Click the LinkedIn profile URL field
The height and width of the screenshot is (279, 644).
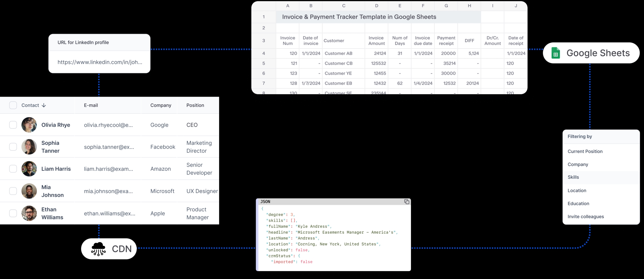100,62
